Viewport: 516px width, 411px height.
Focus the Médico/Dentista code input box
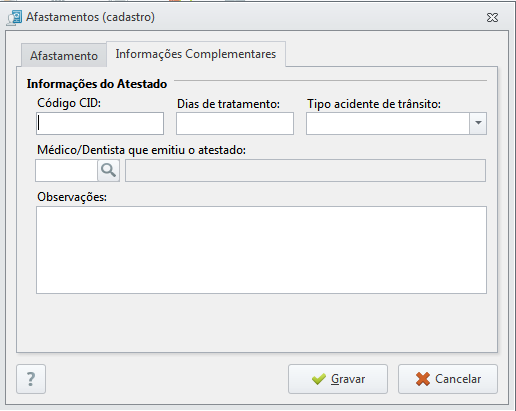[66, 170]
